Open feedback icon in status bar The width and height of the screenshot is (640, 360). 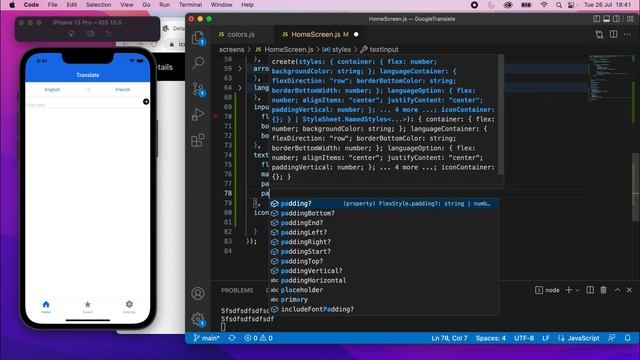[611, 338]
